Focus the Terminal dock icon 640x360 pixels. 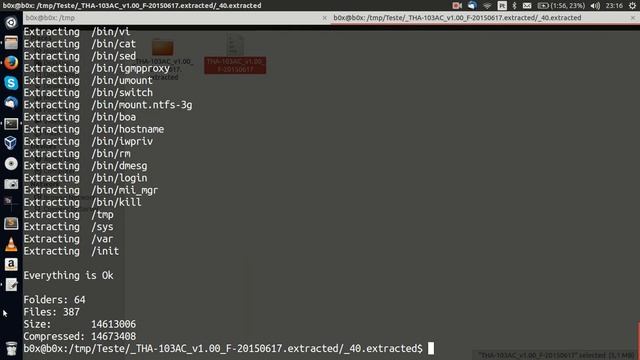(x=11, y=123)
